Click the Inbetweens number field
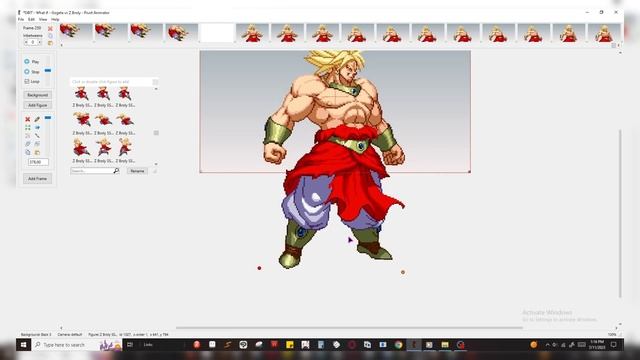This screenshot has width=640, height=360. point(33,42)
